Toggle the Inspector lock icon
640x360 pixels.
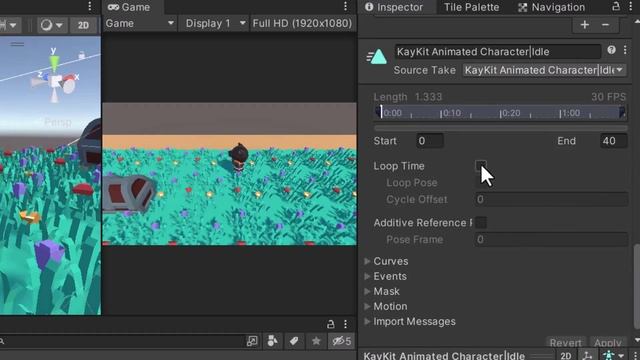[x=616, y=6]
